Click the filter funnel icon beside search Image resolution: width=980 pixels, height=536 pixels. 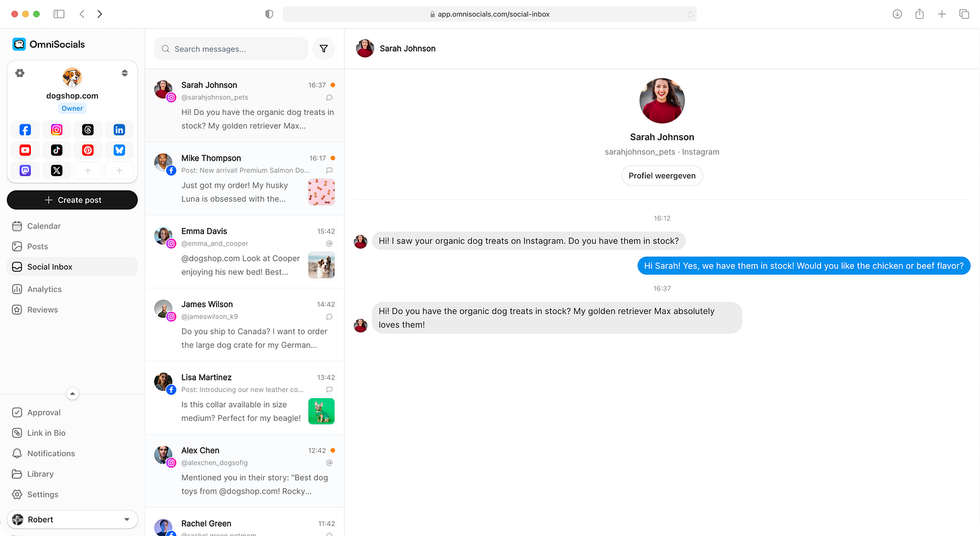tap(324, 48)
